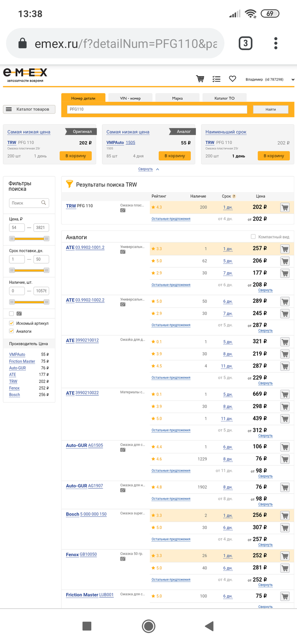Click the stock quantity slider

click(29, 302)
